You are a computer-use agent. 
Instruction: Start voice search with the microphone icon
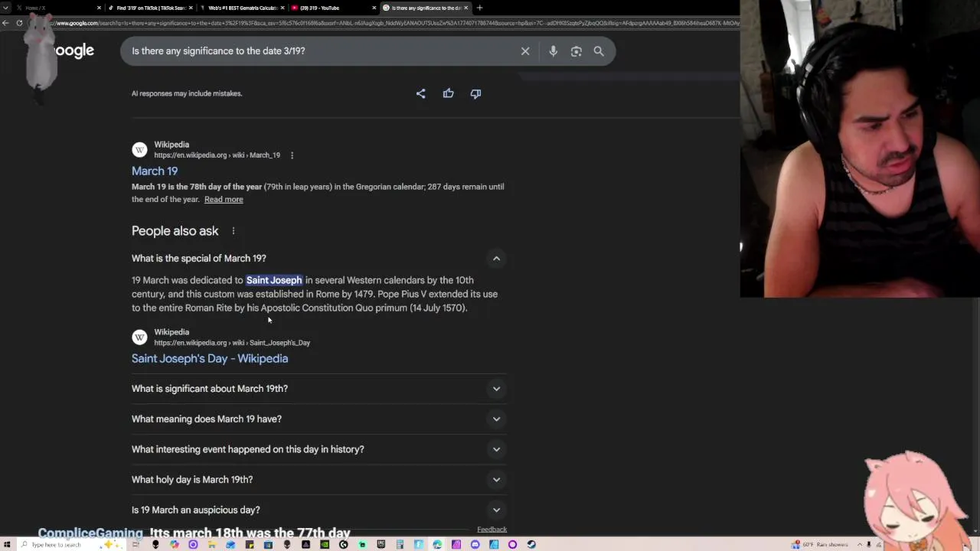[553, 51]
